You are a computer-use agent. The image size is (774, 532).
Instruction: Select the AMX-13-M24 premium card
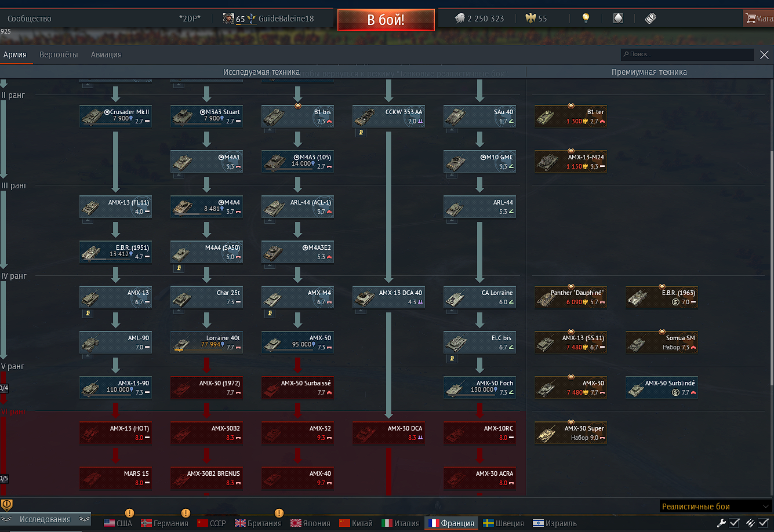pos(570,162)
